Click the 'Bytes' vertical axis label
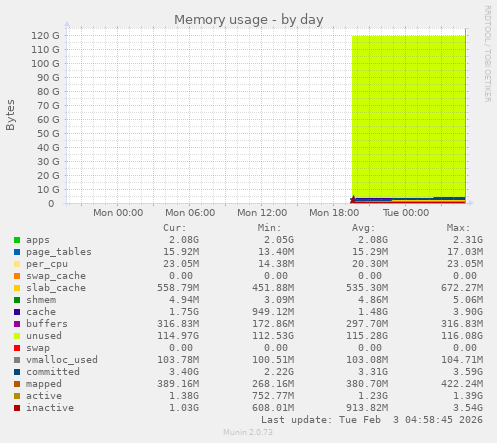This screenshot has height=443, width=497. pos(10,115)
